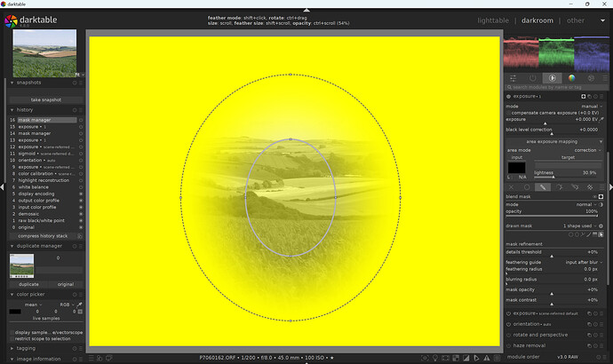This screenshot has height=364, width=613.
Task: Toggle drawn mask polarity plus icon
Action: (601, 226)
